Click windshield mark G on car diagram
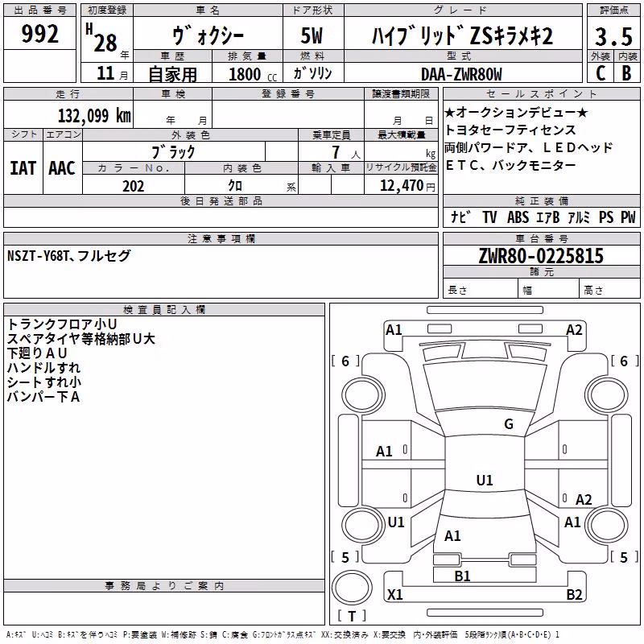The width and height of the screenshot is (644, 644). [509, 423]
